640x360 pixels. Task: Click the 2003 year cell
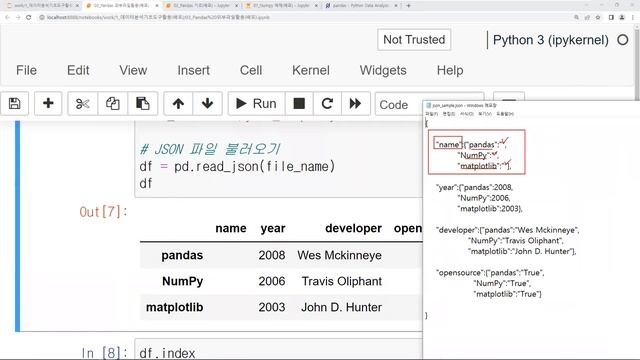coord(271,307)
